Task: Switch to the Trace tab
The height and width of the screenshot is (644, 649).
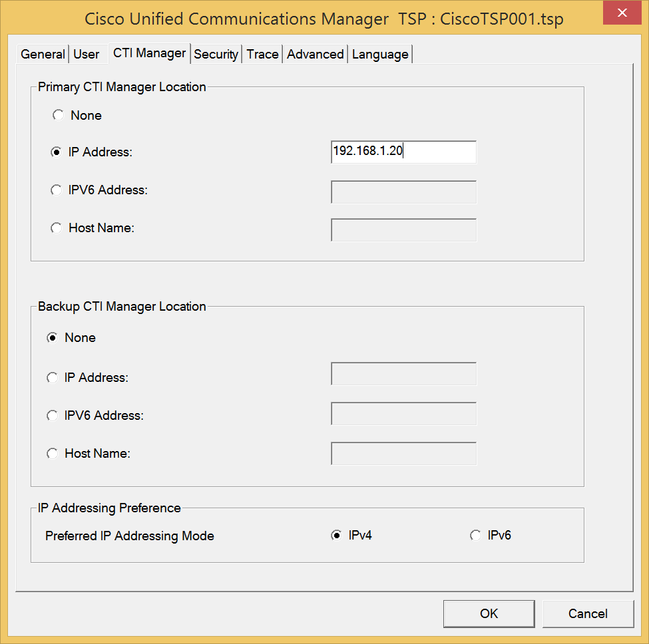Action: [262, 54]
